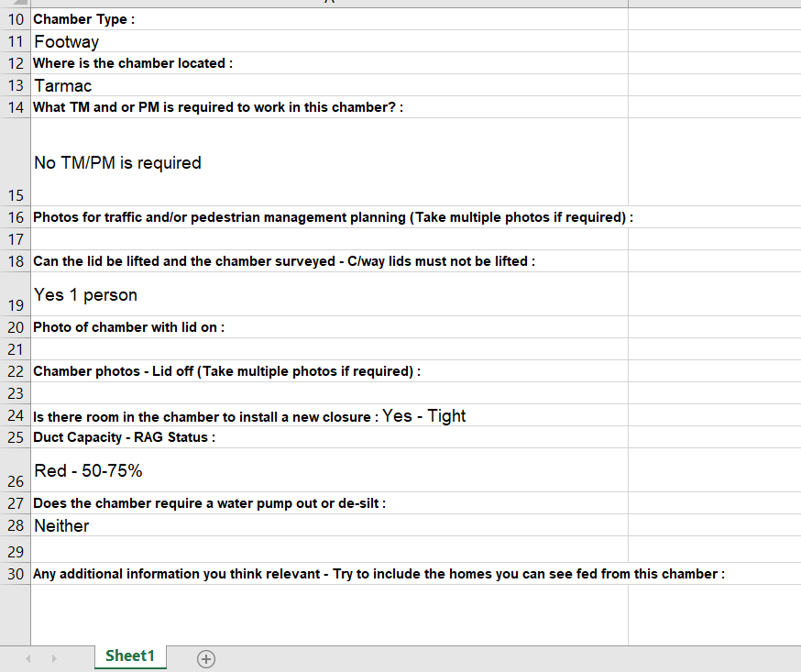Select the empty cell in row 23
801x672 pixels.
tap(330, 393)
